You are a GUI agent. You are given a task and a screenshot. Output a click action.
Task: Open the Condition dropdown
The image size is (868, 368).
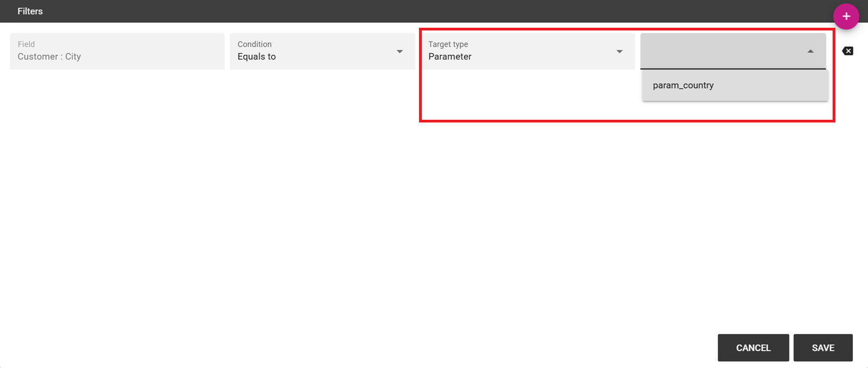(x=322, y=51)
